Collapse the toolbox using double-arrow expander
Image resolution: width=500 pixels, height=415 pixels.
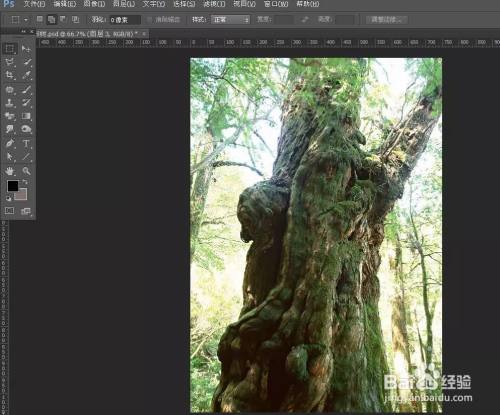(23, 31)
